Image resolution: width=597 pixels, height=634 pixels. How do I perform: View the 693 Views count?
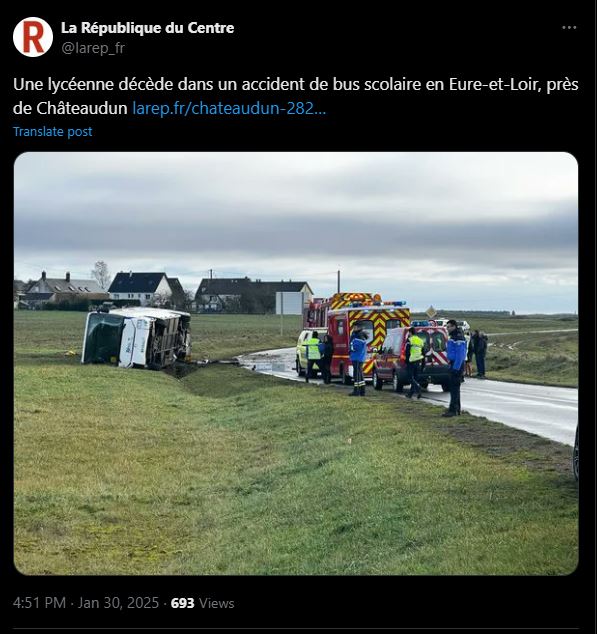pyautogui.click(x=202, y=603)
